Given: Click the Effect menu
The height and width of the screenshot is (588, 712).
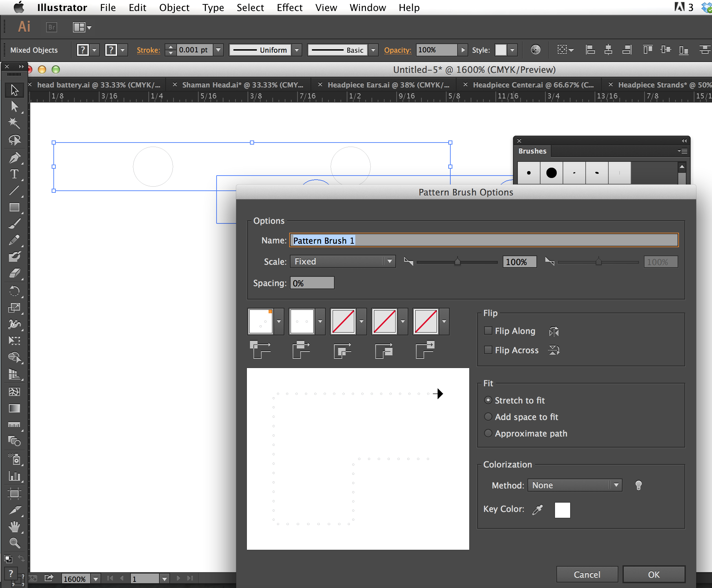Looking at the screenshot, I should pos(290,7).
